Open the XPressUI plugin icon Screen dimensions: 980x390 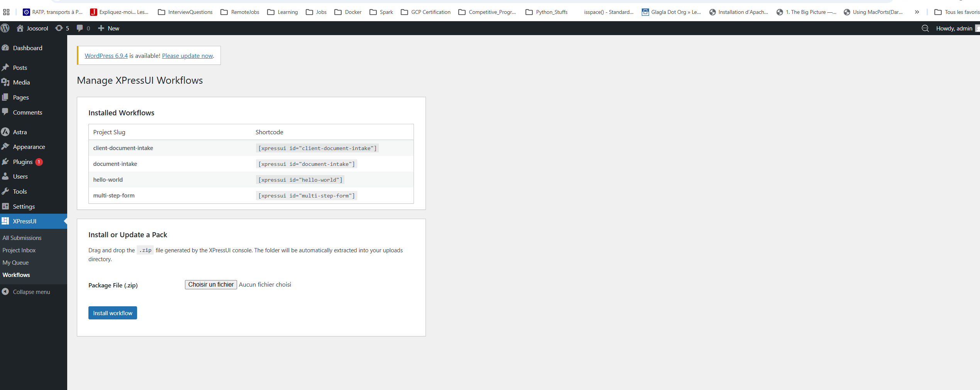pos(5,221)
